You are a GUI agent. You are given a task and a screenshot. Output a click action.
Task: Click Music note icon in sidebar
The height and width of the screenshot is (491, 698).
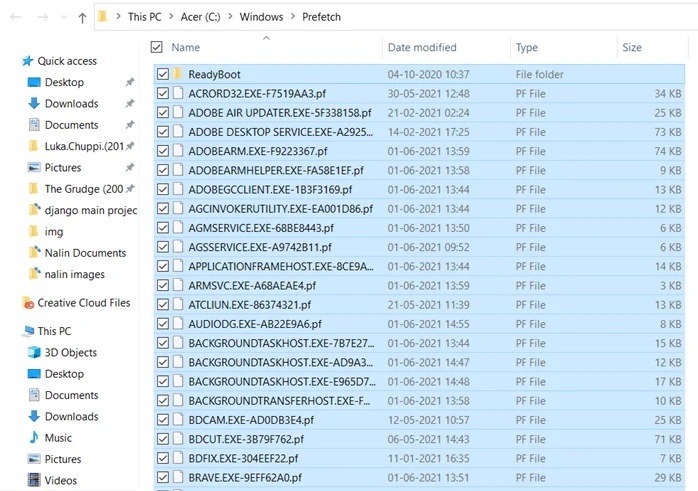(x=34, y=438)
